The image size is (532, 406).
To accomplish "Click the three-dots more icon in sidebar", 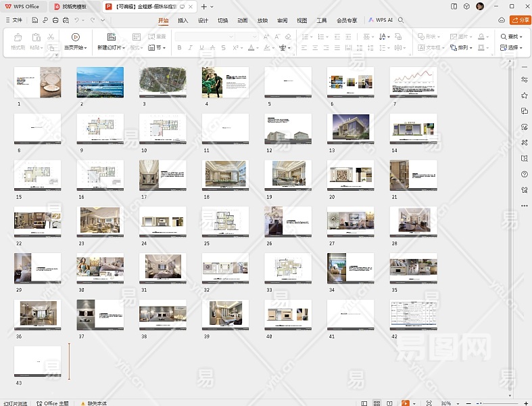I will [525, 205].
